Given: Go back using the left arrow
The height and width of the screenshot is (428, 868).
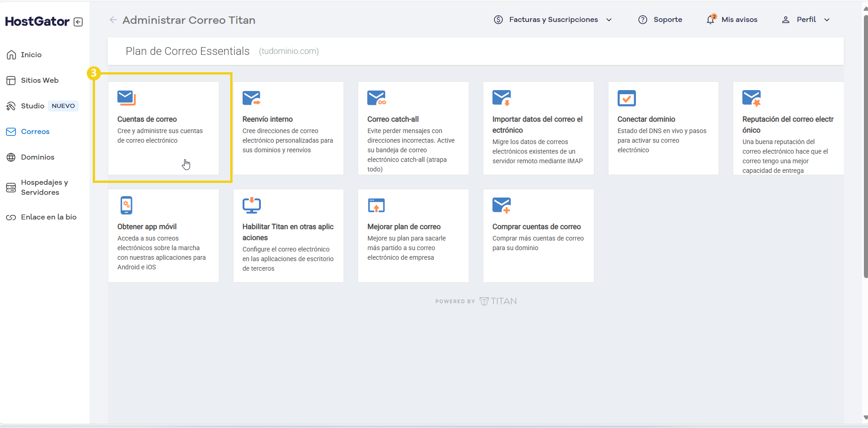Looking at the screenshot, I should (113, 20).
